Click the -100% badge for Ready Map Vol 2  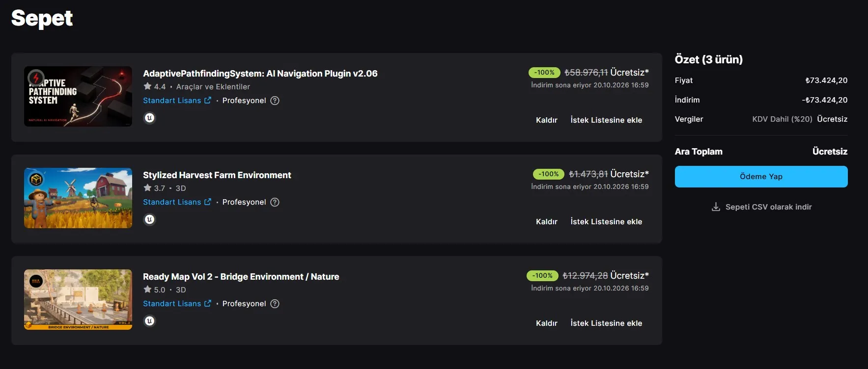(542, 276)
